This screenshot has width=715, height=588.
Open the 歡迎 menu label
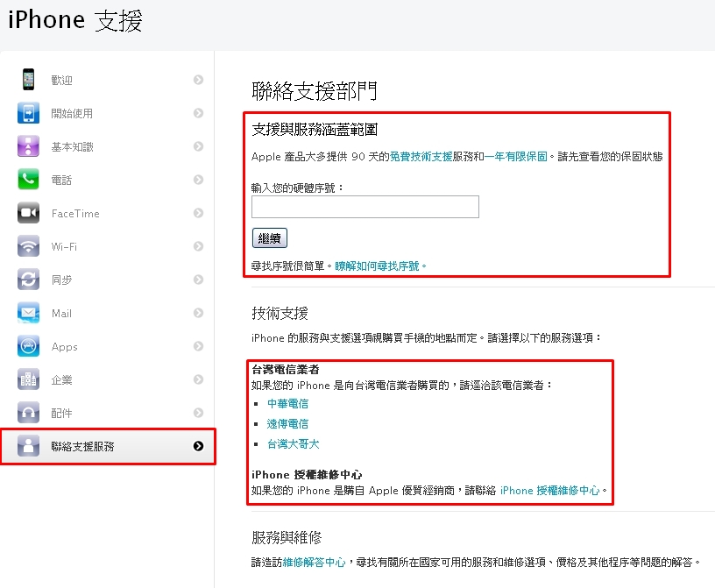61,81
